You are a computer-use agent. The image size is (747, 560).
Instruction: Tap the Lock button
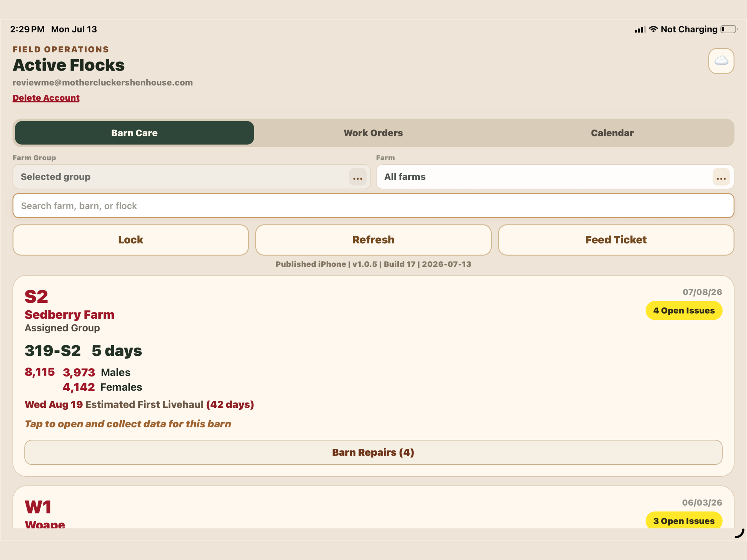pyautogui.click(x=131, y=240)
